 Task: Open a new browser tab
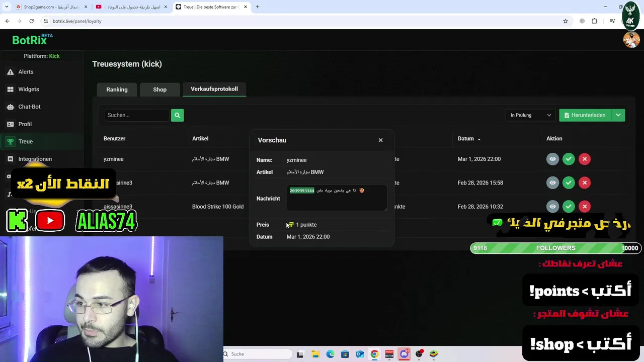(x=257, y=7)
